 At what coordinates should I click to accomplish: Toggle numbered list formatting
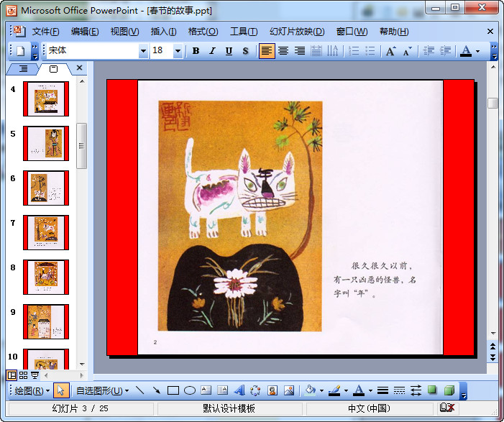354,51
